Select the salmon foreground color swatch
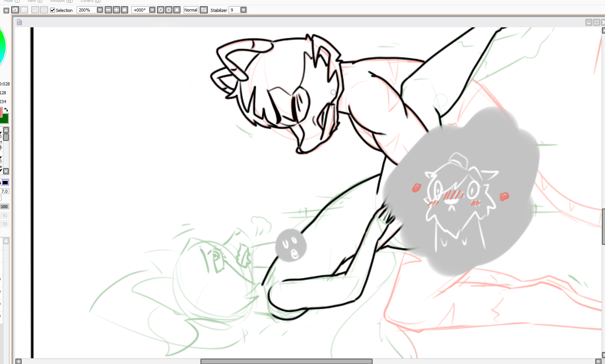Image resolution: width=605 pixels, height=364 pixels. (1, 112)
